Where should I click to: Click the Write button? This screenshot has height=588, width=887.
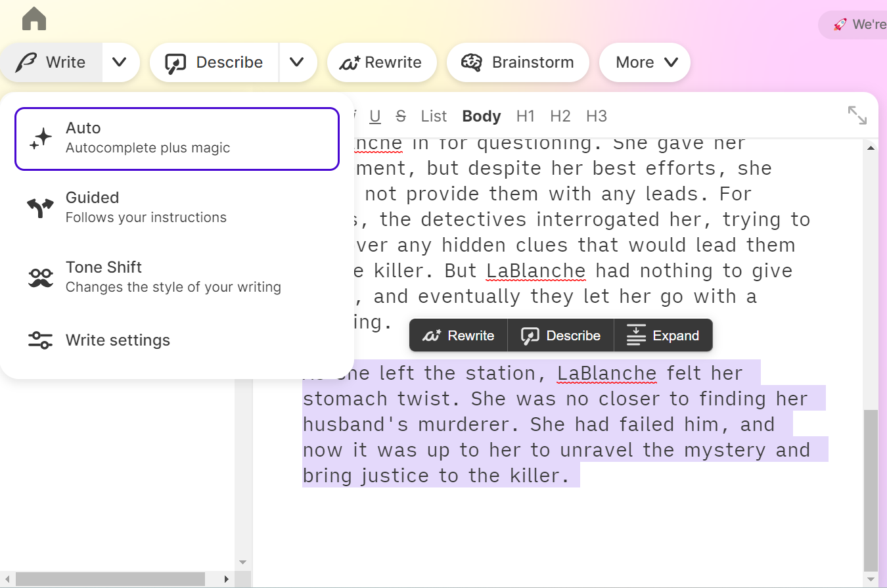click(51, 62)
